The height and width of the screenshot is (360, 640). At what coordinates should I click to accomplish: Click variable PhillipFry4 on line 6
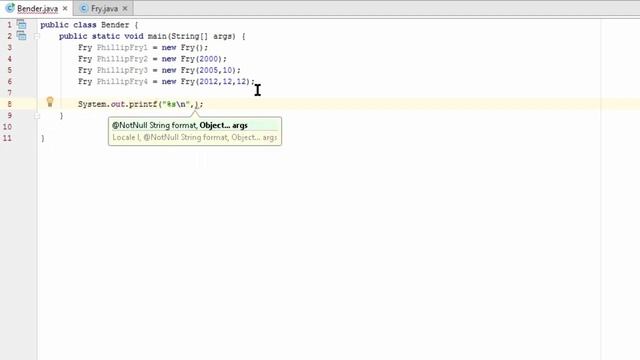tap(122, 82)
